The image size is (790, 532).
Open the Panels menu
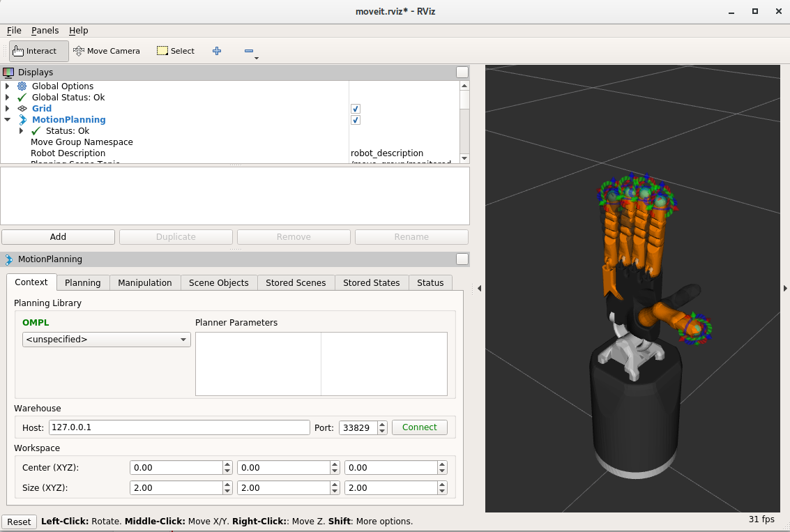coord(45,30)
